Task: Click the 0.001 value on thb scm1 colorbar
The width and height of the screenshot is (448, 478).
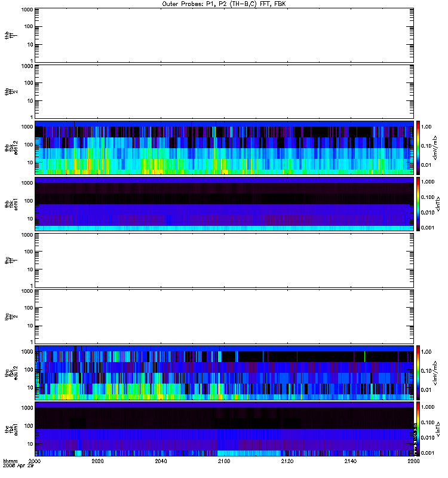Action: click(x=428, y=228)
